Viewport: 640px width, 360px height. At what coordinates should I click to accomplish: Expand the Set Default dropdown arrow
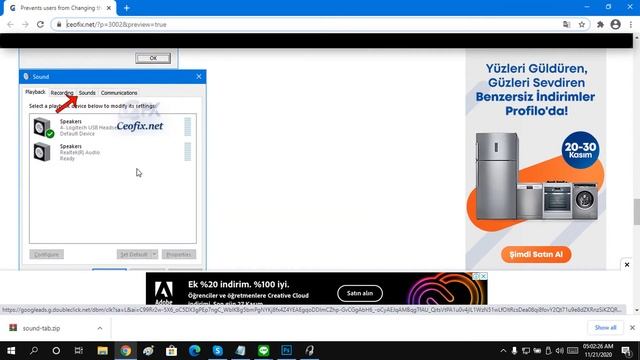[x=154, y=254]
